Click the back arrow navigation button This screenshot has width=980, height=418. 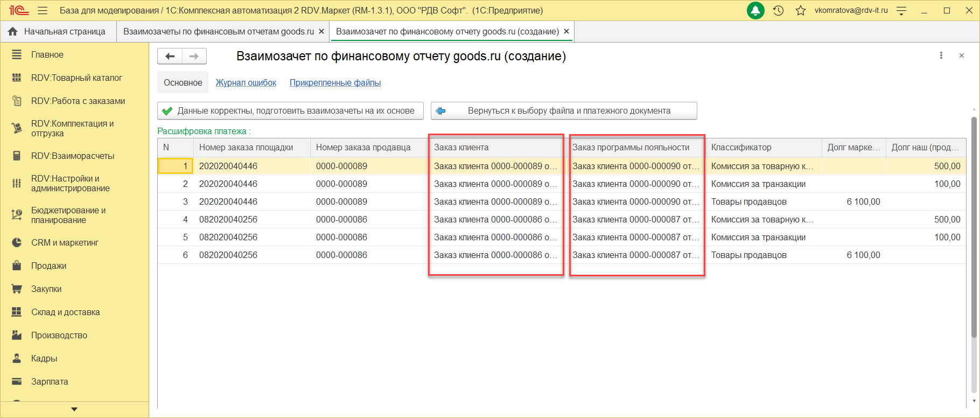[x=170, y=56]
